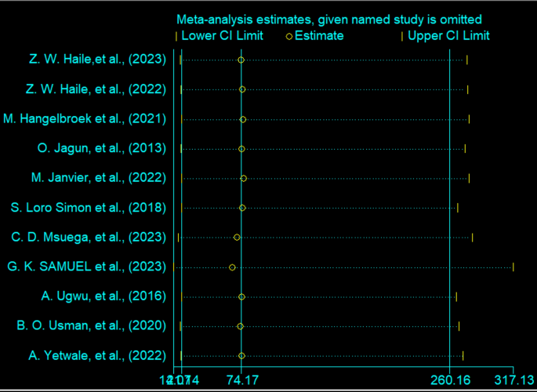Click the upper CI tick for B. O. Usman row
Screen dimensions: 537x392
pyautogui.click(x=459, y=326)
